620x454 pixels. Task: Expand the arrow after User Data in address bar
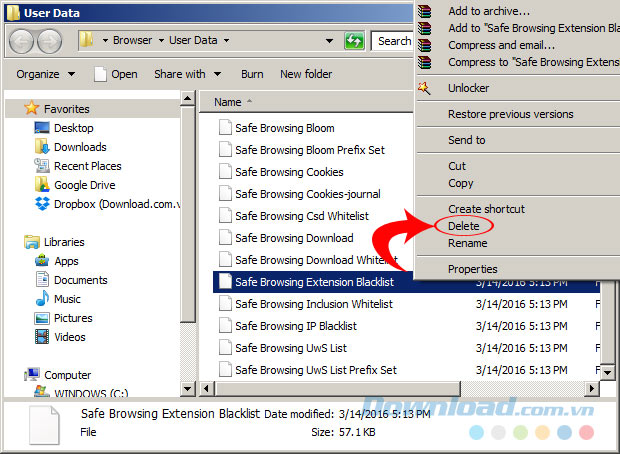tap(226, 40)
